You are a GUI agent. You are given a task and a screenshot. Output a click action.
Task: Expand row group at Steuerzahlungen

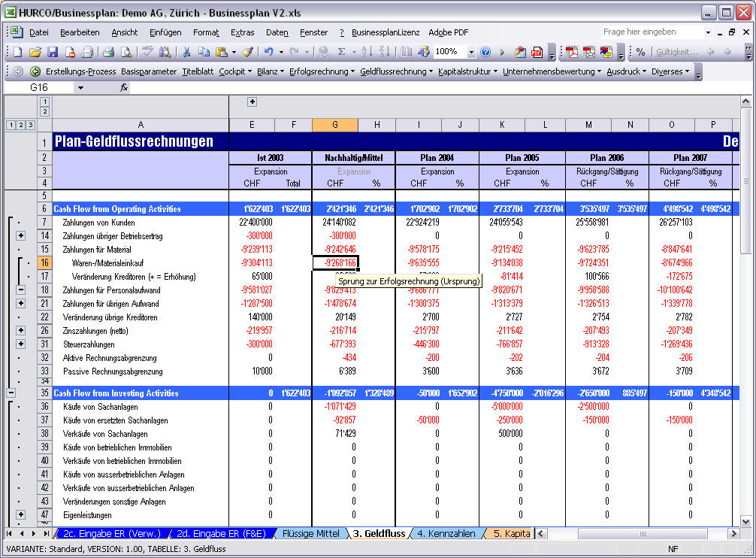pos(21,344)
